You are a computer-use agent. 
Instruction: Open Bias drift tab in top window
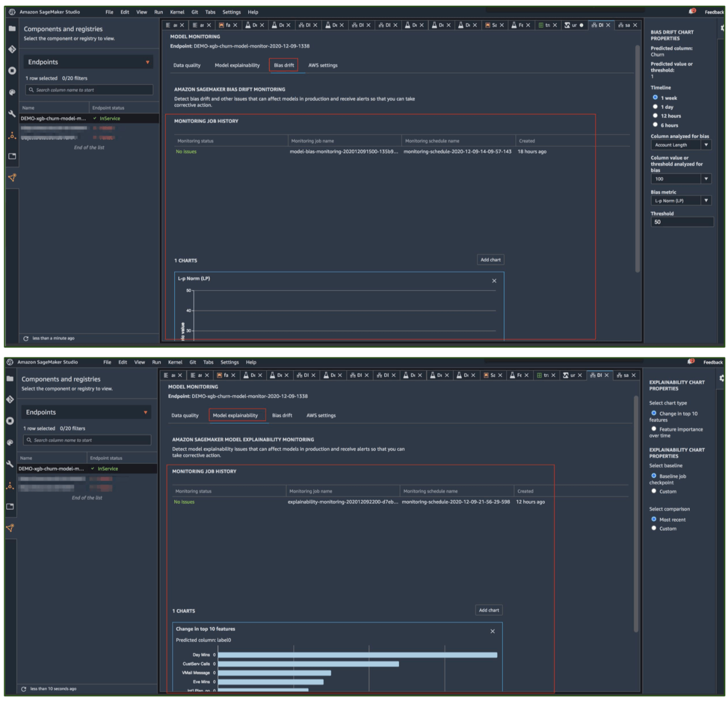pos(283,65)
